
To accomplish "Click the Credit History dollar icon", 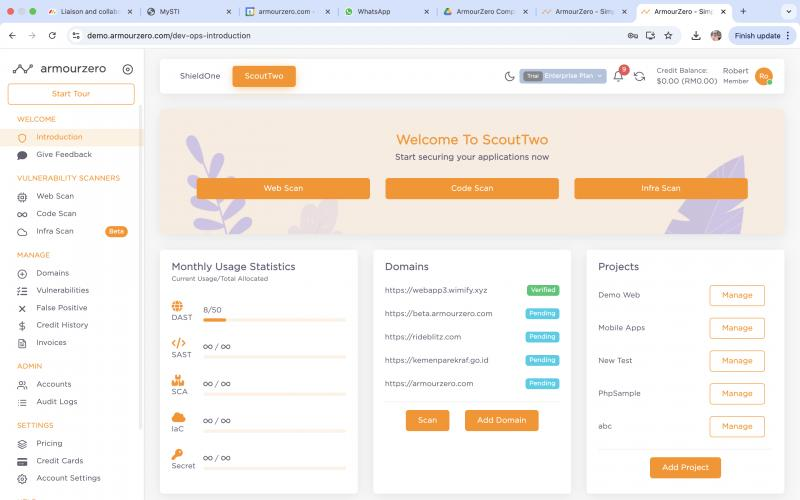I will pos(22,326).
